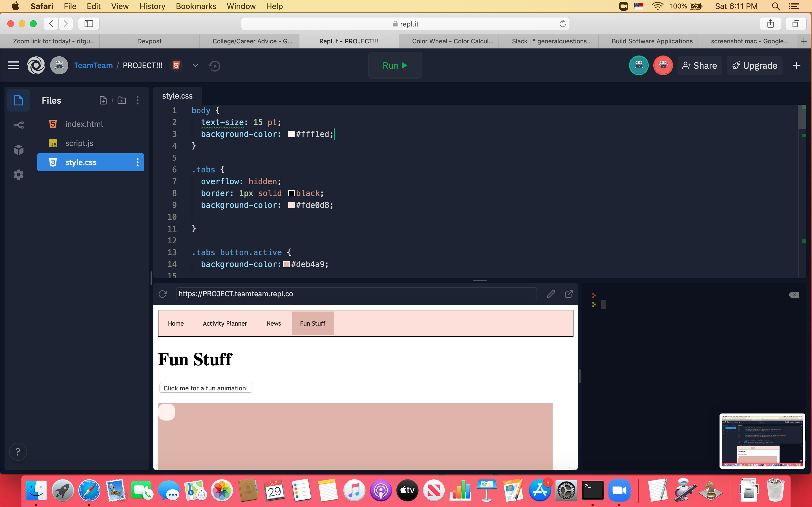Toggle Safari sidebar button
This screenshot has height=507, width=812.
coord(89,24)
